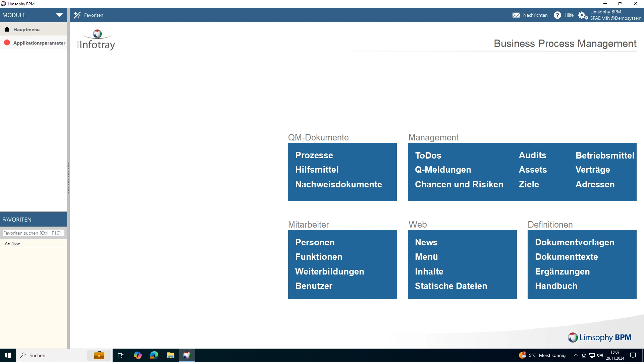Click the Favoriten wand icon
This screenshot has height=362, width=644.
tap(77, 15)
